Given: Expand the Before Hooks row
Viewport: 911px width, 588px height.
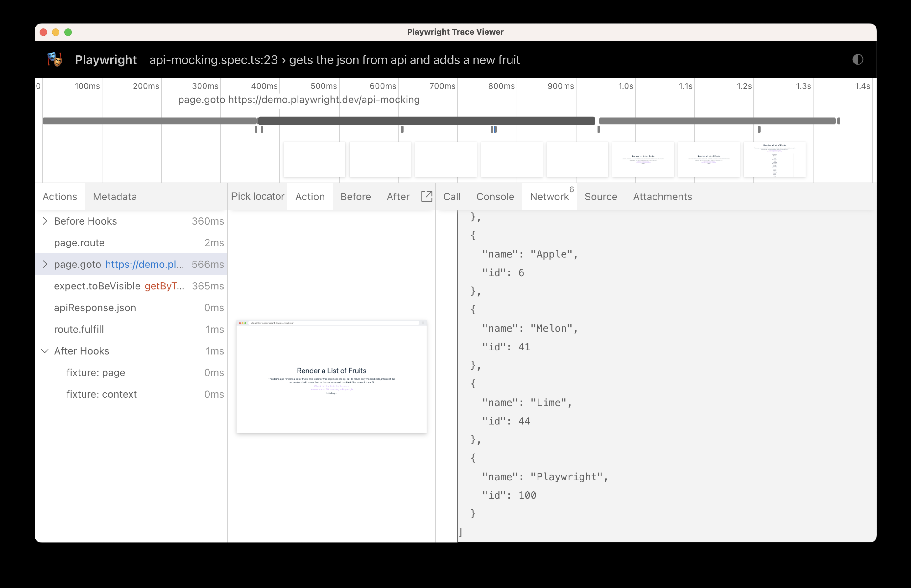Looking at the screenshot, I should [45, 221].
